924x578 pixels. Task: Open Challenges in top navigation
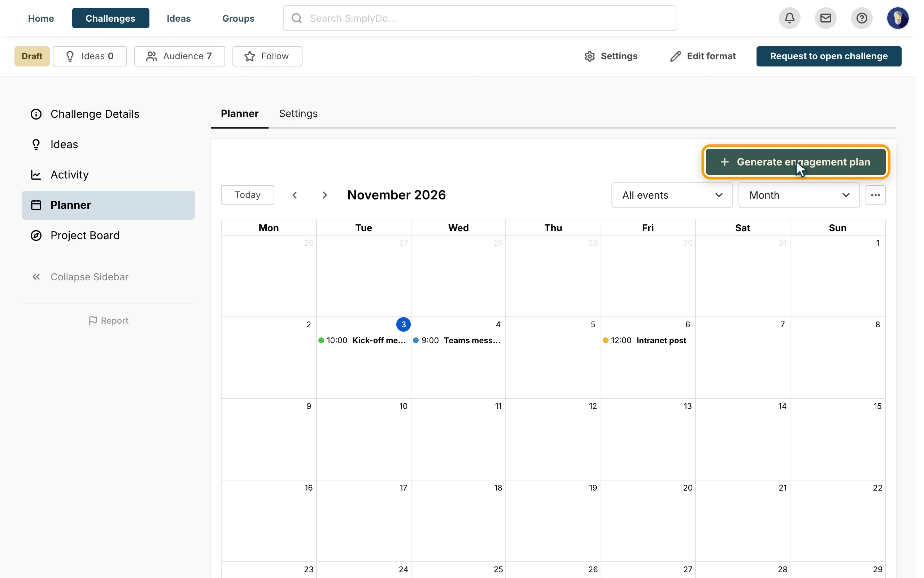110,18
